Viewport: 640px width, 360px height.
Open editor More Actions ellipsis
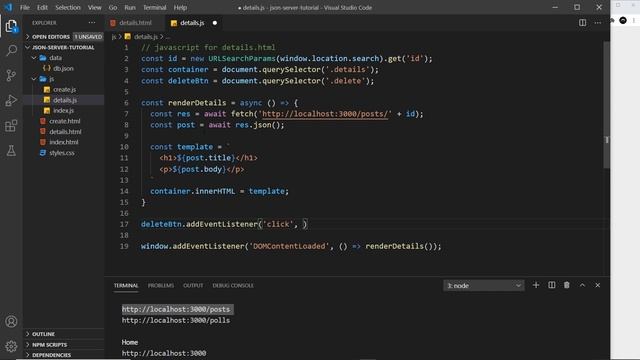click(598, 23)
